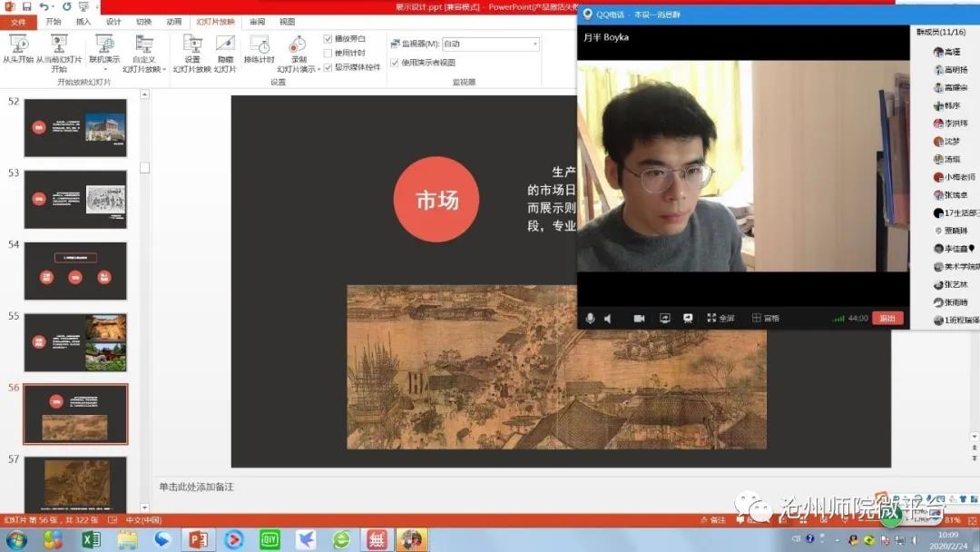980x552 pixels.
Task: Click the red Exit (退出) call button
Action: (x=887, y=319)
